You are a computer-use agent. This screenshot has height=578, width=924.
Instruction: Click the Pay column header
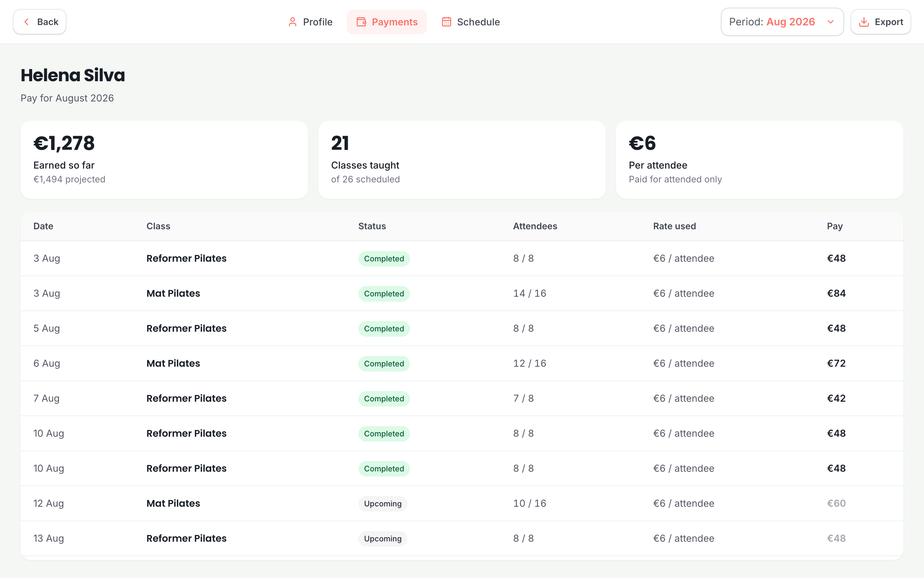coord(835,226)
